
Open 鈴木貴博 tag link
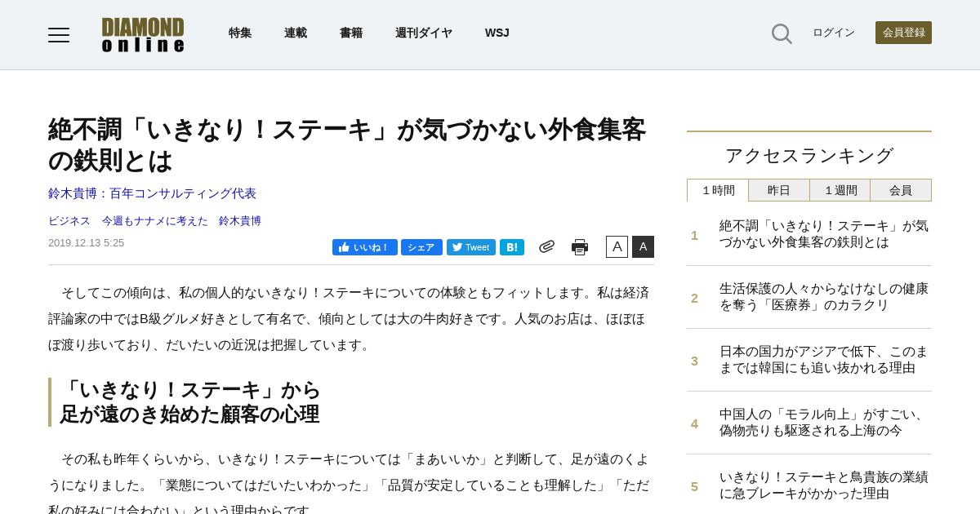coord(240,221)
